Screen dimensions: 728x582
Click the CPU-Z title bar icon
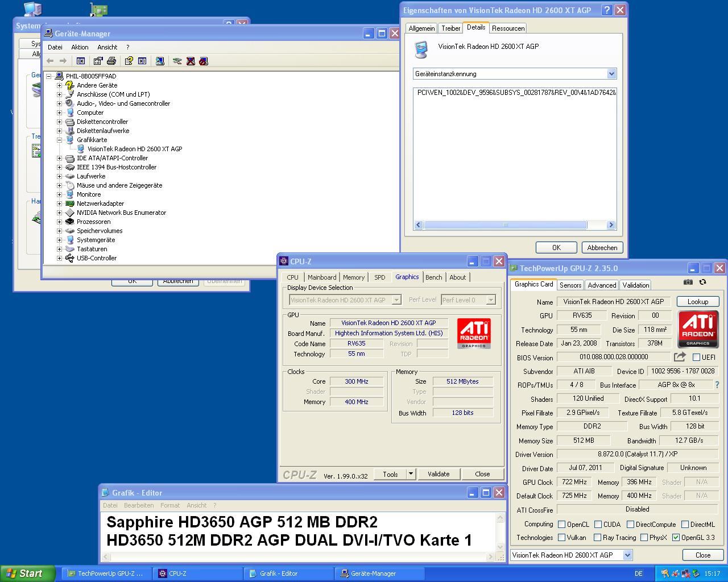pyautogui.click(x=284, y=261)
